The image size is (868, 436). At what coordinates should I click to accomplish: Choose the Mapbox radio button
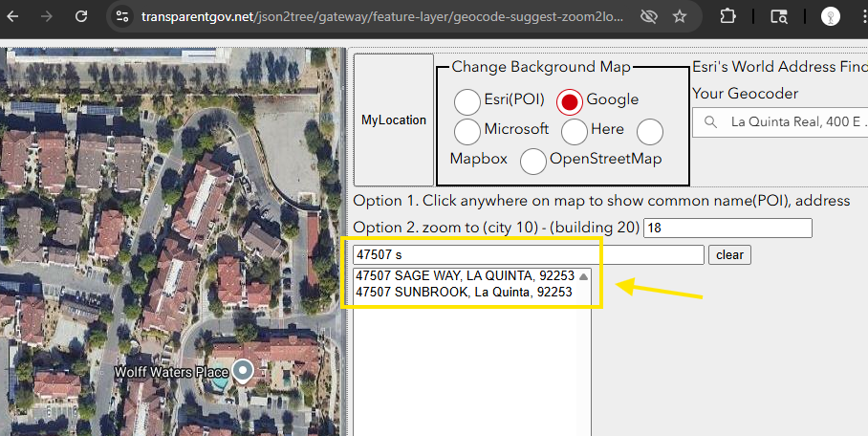(650, 131)
